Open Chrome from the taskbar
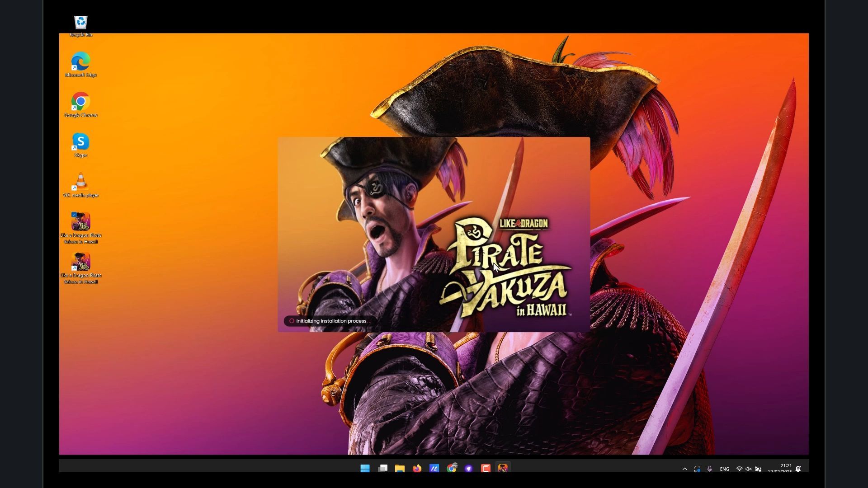 click(x=451, y=469)
